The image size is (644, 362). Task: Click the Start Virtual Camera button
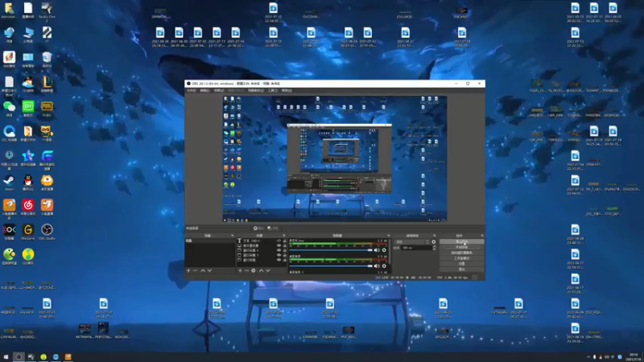461,253
